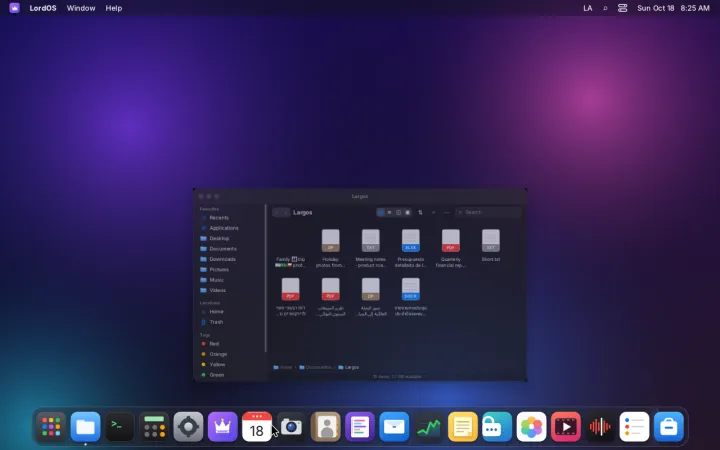This screenshot has width=720, height=450.
Task: Open the padlock Passwords app in dock
Action: [x=497, y=427]
